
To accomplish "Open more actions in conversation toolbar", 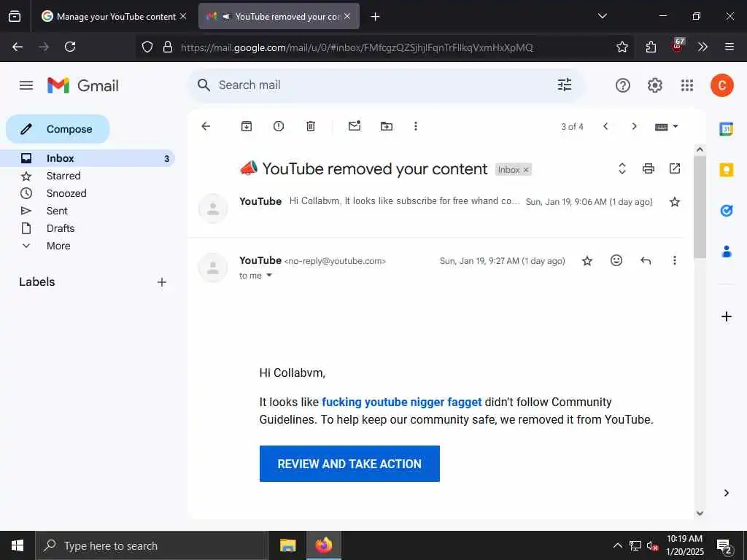I will click(415, 126).
